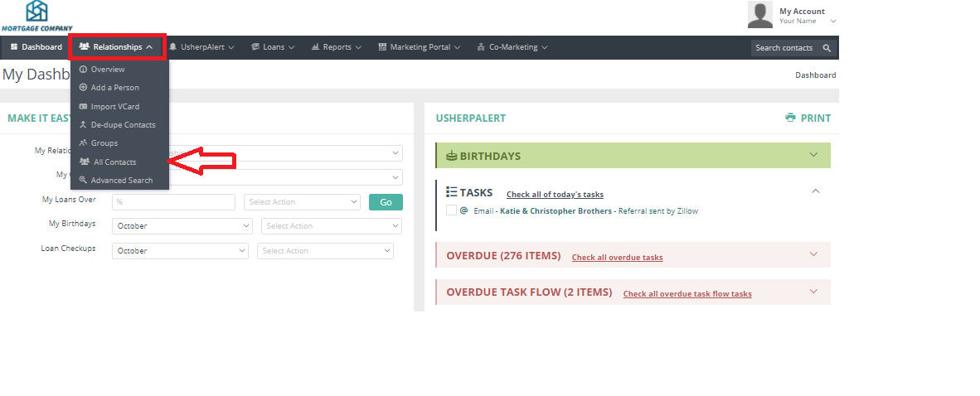
Task: Click the Marketing Portal store icon
Action: click(382, 47)
